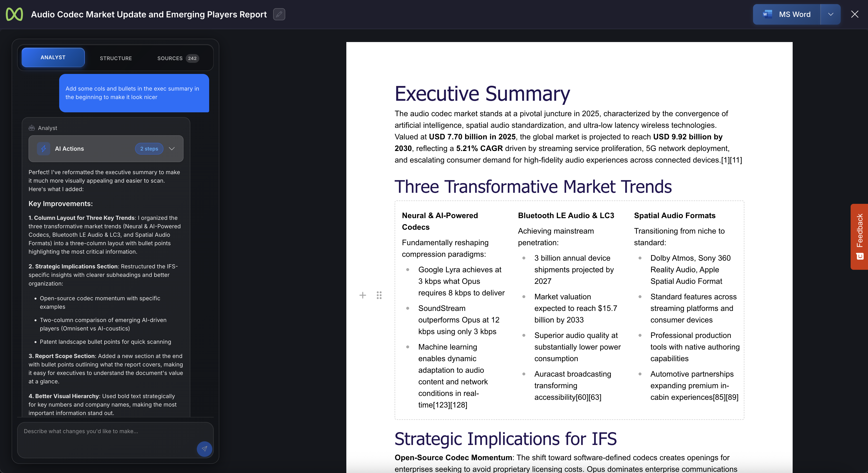This screenshot has height=473, width=868.
Task: Close the report editor
Action: point(854,14)
